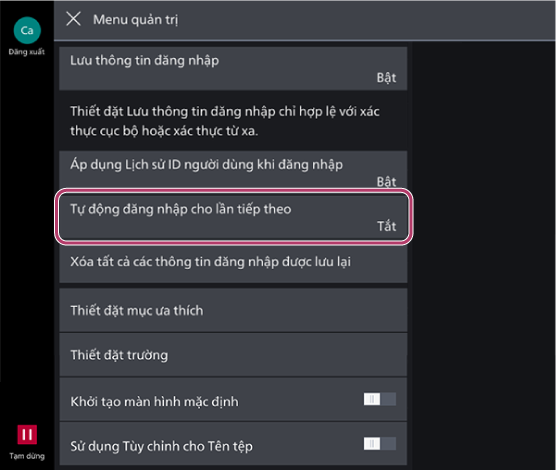Image resolution: width=556 pixels, height=470 pixels.
Task: Toggle Khởi tạo màn hình mặc định switch
Action: [380, 399]
